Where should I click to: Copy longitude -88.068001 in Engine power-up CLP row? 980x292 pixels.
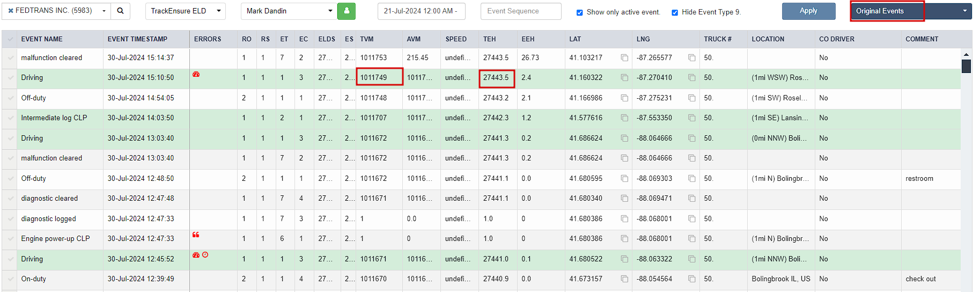click(692, 239)
